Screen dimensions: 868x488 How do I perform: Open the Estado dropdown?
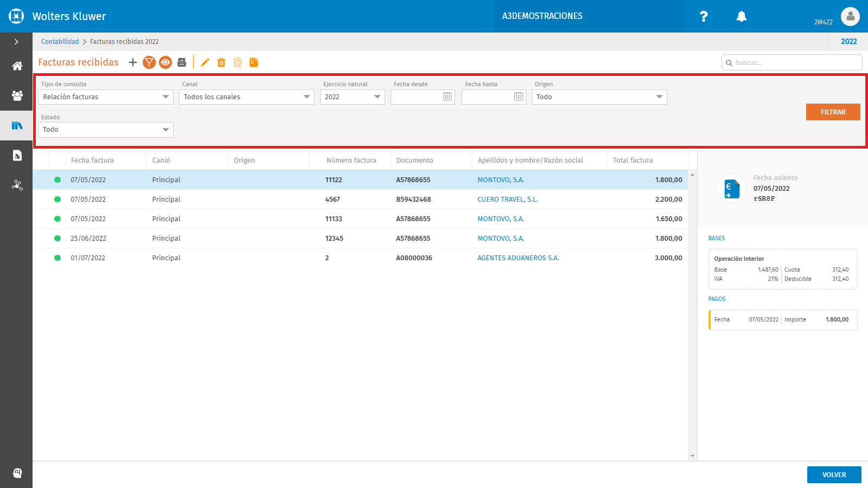[x=106, y=130]
